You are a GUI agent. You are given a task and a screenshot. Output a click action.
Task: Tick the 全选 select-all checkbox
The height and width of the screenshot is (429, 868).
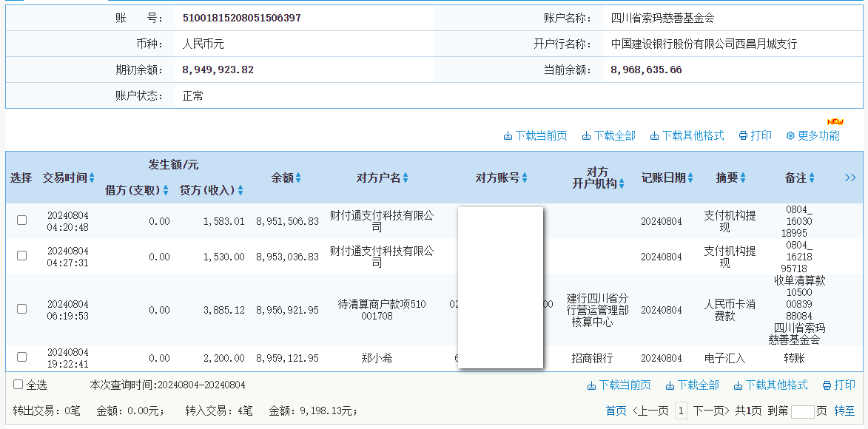click(x=18, y=384)
